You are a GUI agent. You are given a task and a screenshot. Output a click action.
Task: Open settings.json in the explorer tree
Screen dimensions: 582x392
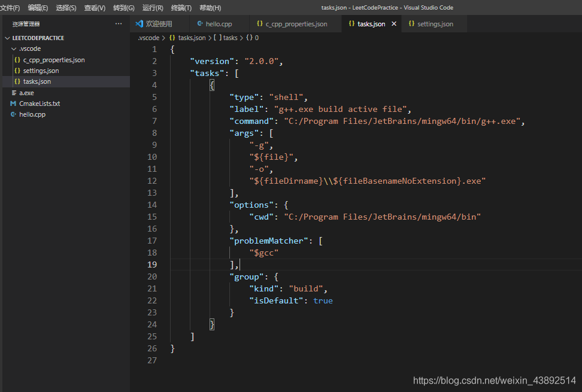(x=41, y=71)
